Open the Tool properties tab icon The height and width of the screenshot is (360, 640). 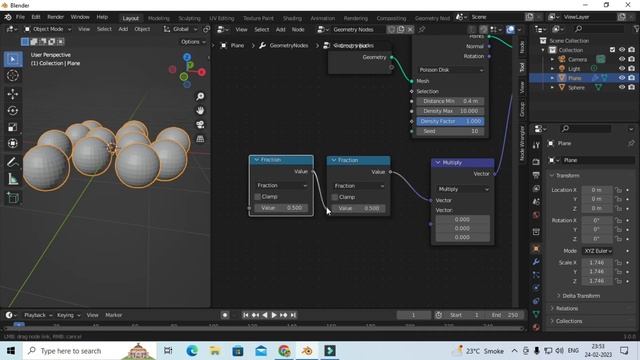tap(536, 145)
